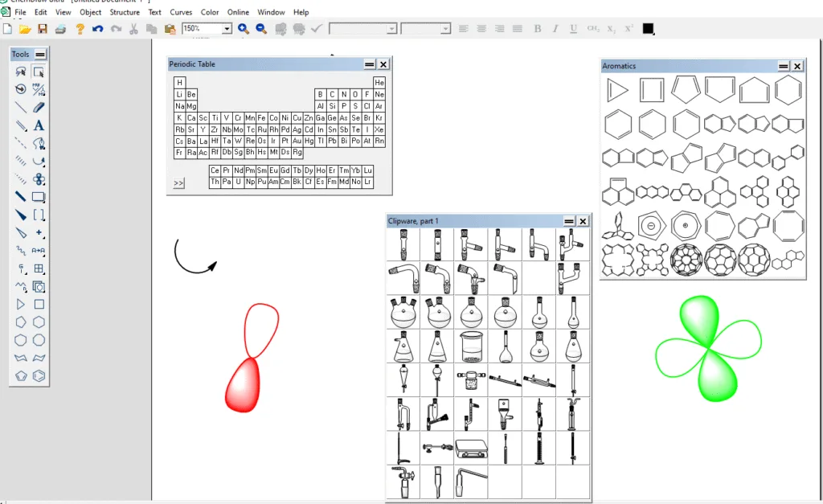Toggle centered text alignment
The height and width of the screenshot is (504, 823).
tap(481, 29)
